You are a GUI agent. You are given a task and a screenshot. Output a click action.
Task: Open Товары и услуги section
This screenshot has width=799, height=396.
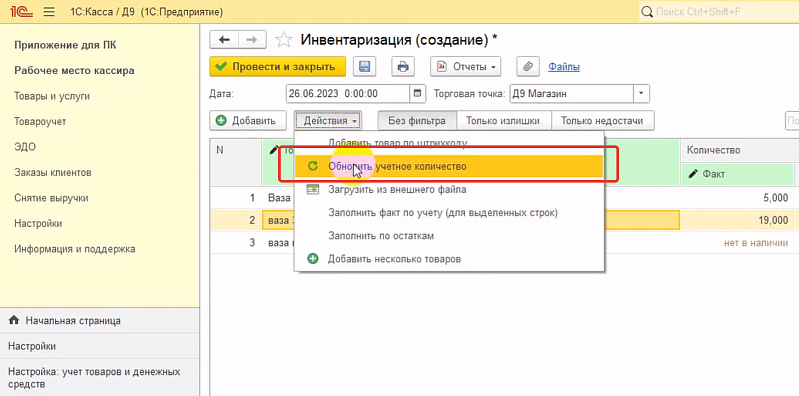click(52, 96)
